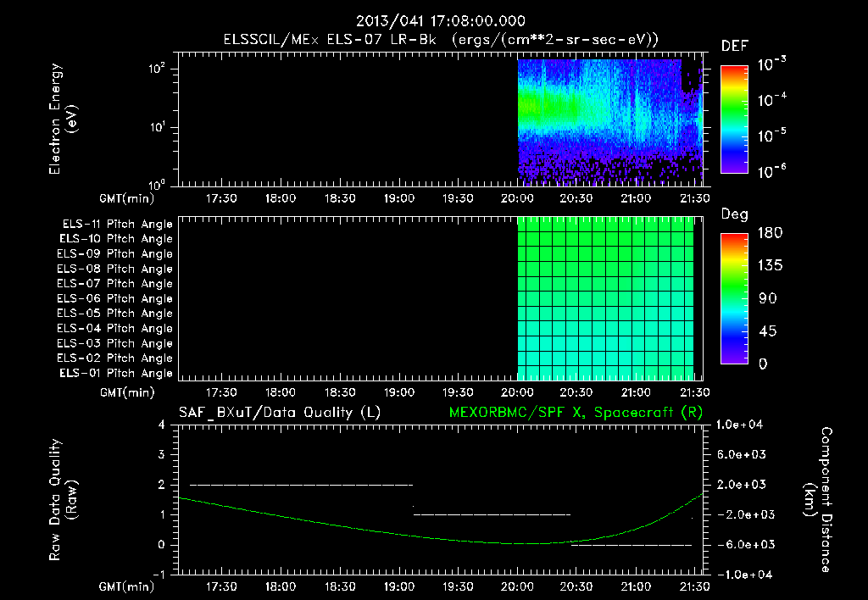Viewport: 868px width, 600px height.
Task: Select the ELS-07 Pitch Angle row label
Action: [114, 284]
